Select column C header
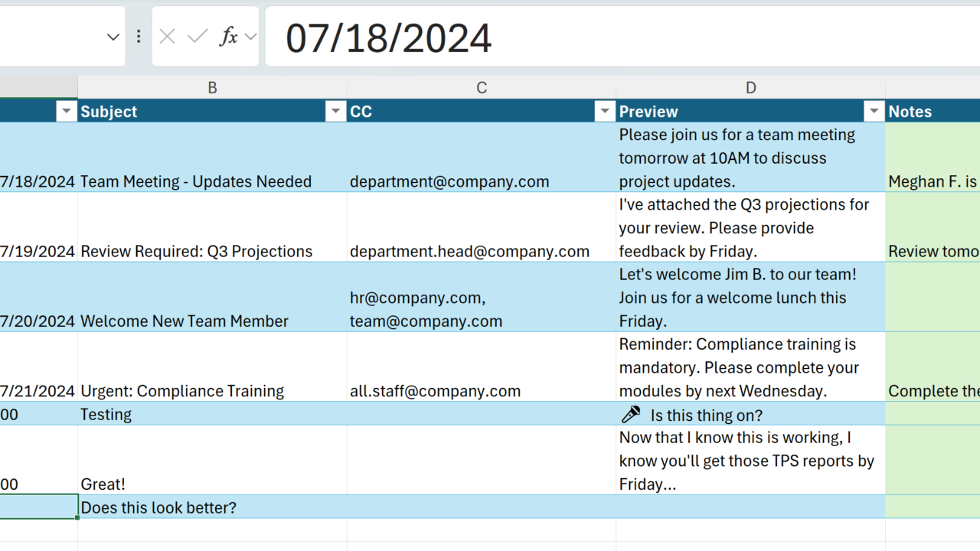 coord(482,87)
